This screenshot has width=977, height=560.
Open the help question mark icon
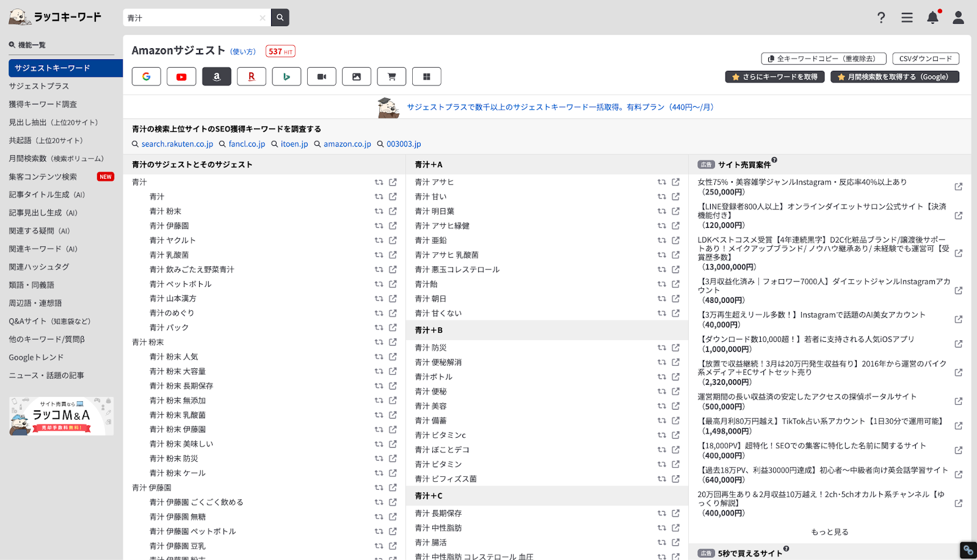click(x=881, y=18)
